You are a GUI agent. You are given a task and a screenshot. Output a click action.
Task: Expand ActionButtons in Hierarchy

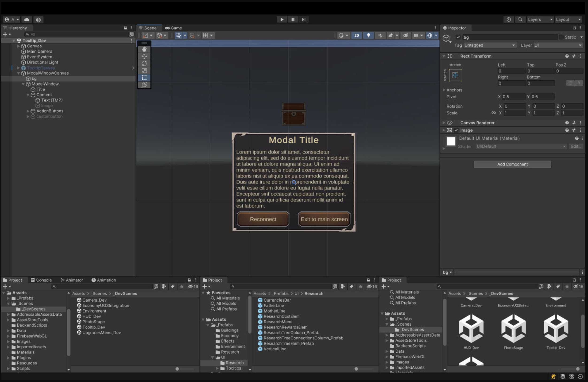(x=28, y=111)
